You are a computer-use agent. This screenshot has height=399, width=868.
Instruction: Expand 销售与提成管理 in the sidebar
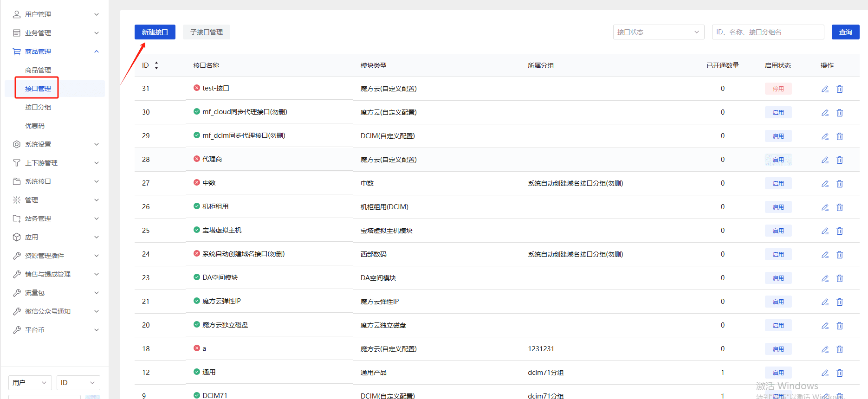tap(56, 274)
